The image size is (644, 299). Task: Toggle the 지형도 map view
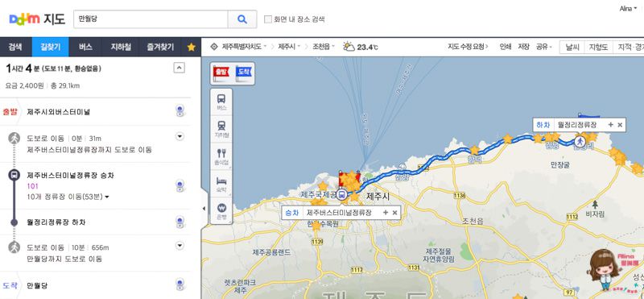click(597, 47)
